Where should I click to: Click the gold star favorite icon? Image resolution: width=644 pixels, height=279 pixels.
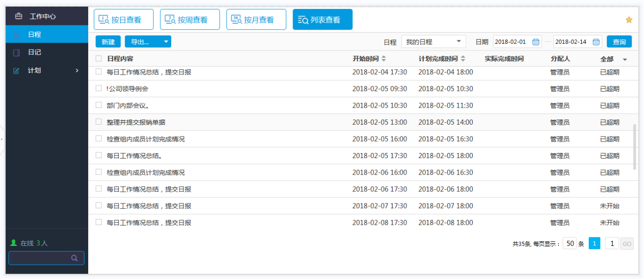(628, 20)
